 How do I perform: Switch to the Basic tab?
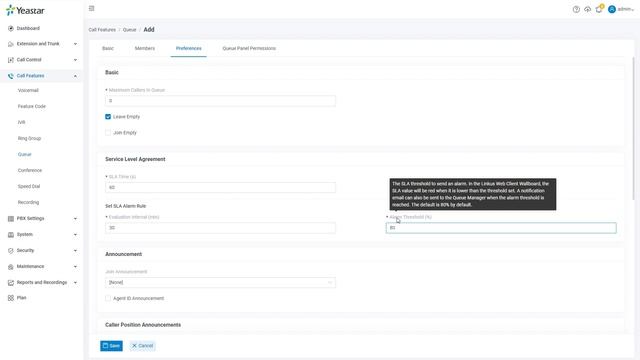pos(108,48)
